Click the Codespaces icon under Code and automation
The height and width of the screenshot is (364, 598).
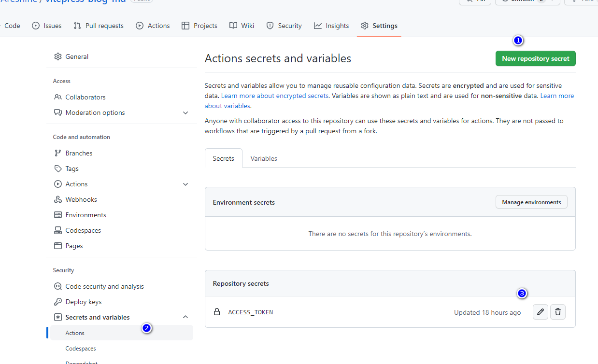(58, 230)
